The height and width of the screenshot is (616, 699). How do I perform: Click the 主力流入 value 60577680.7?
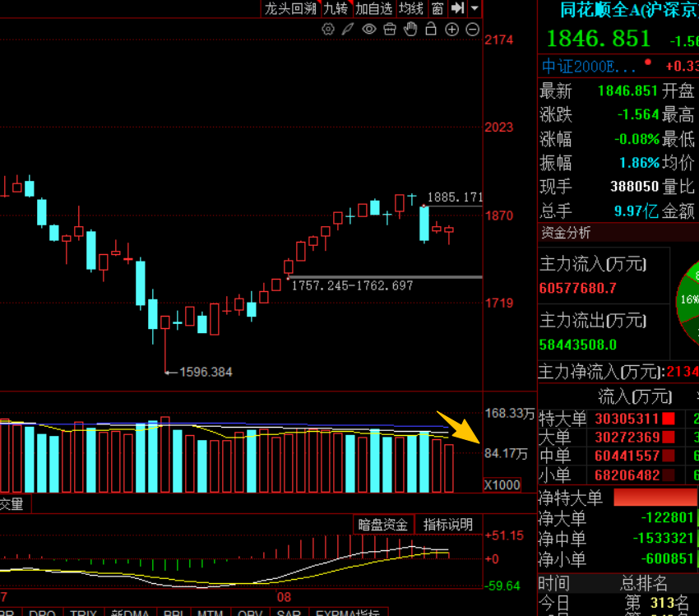point(578,289)
